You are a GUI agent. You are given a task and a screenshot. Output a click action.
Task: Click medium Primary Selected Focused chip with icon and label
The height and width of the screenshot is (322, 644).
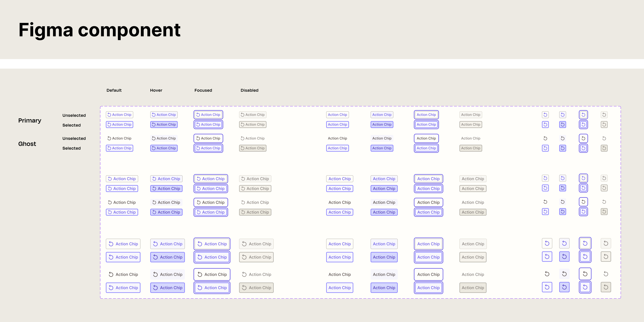point(211,189)
